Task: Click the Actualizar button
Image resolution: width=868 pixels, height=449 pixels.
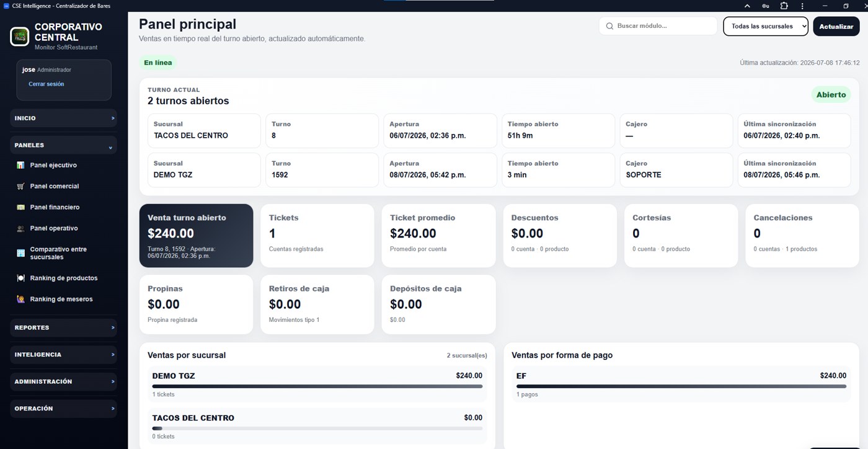Action: coord(836,26)
